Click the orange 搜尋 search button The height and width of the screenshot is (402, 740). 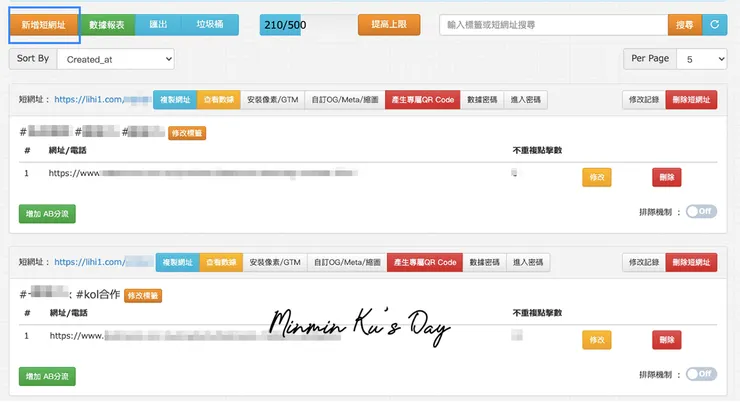click(x=684, y=26)
